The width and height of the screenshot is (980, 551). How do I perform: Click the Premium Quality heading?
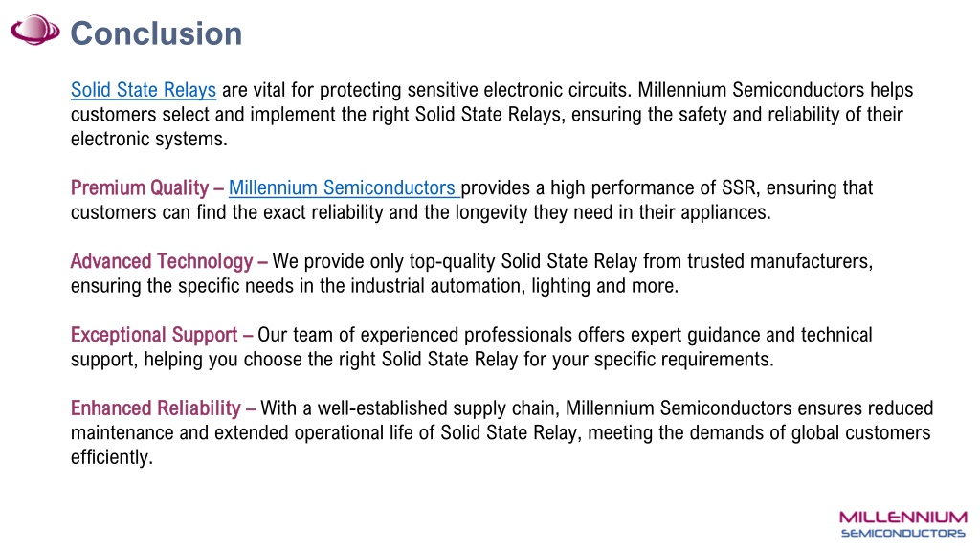pos(140,187)
